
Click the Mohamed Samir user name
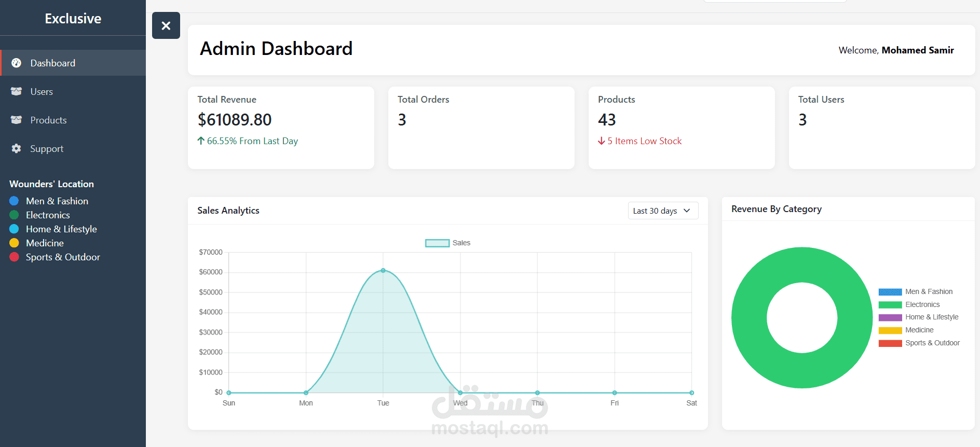tap(918, 50)
